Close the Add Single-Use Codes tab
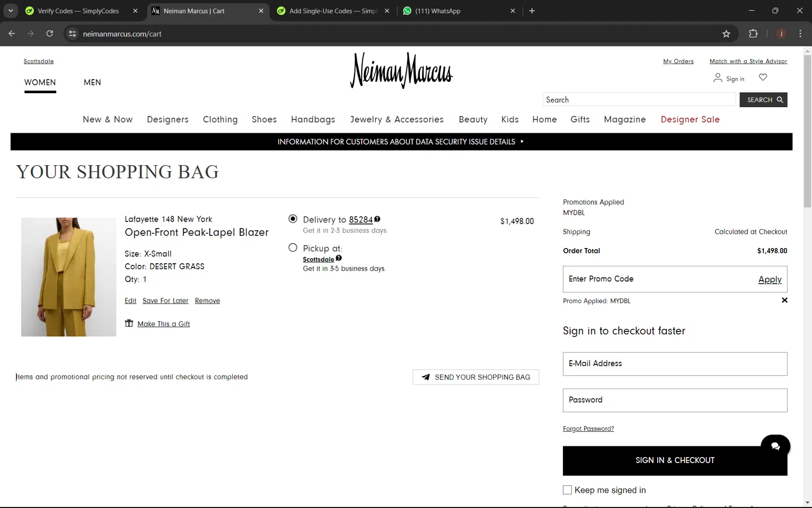This screenshot has height=508, width=812. (x=387, y=11)
